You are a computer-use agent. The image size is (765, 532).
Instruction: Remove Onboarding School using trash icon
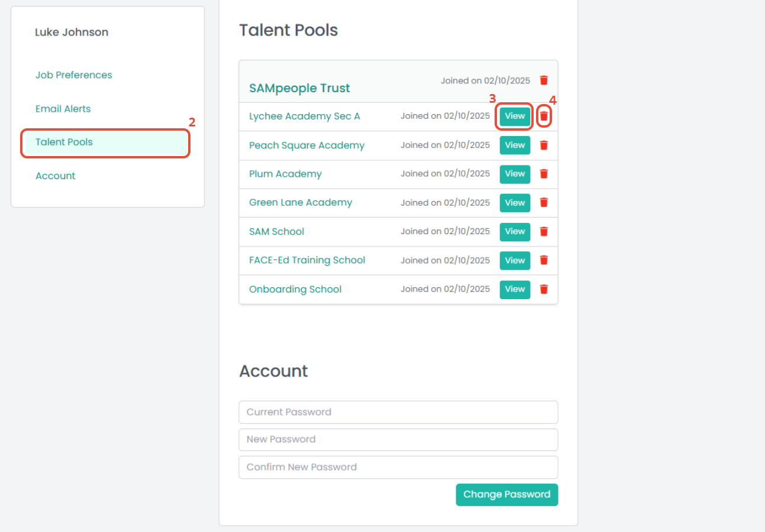click(544, 289)
